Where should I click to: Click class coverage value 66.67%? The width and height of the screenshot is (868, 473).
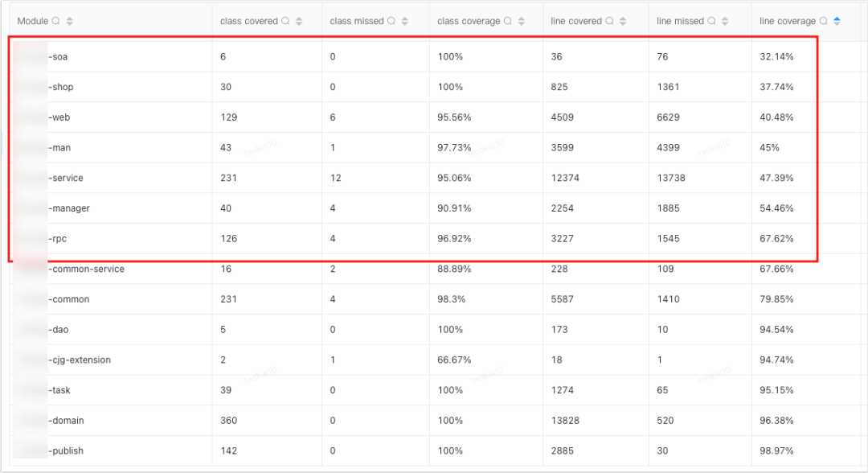pos(454,360)
